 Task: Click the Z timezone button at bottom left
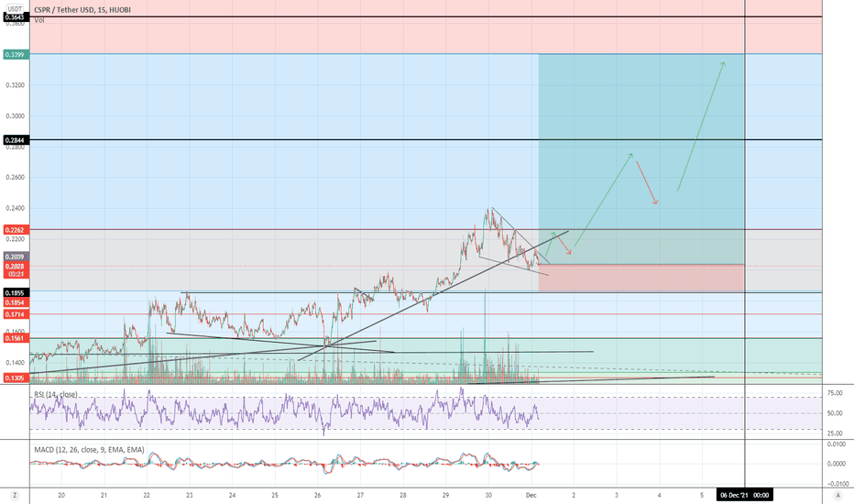point(15,495)
